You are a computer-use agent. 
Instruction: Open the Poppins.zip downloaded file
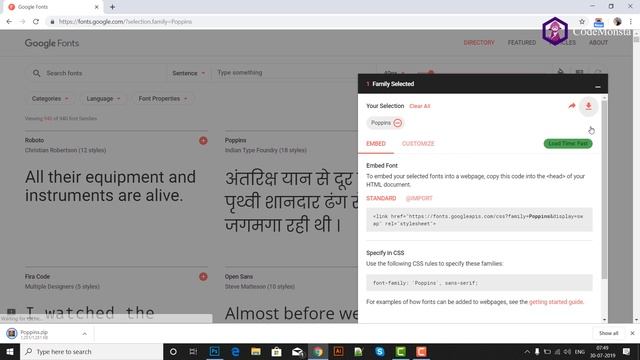(x=34, y=334)
